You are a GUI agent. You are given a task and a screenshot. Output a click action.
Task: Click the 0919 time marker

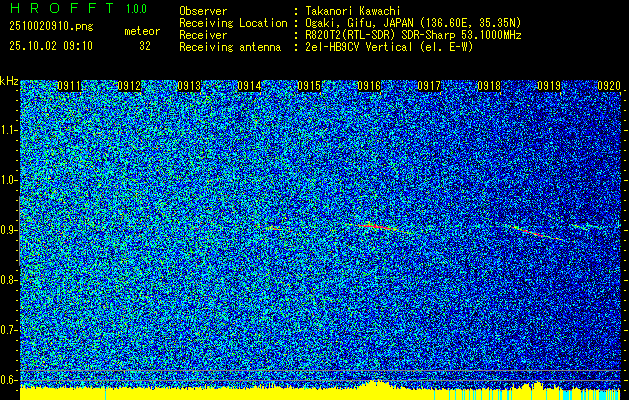tap(549, 86)
